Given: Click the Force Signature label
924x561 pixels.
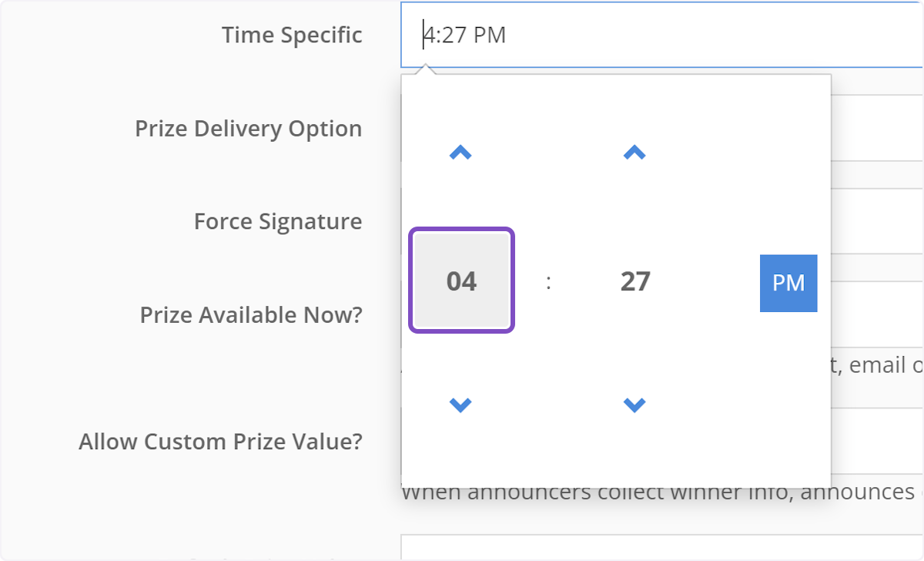Looking at the screenshot, I should coord(278,221).
